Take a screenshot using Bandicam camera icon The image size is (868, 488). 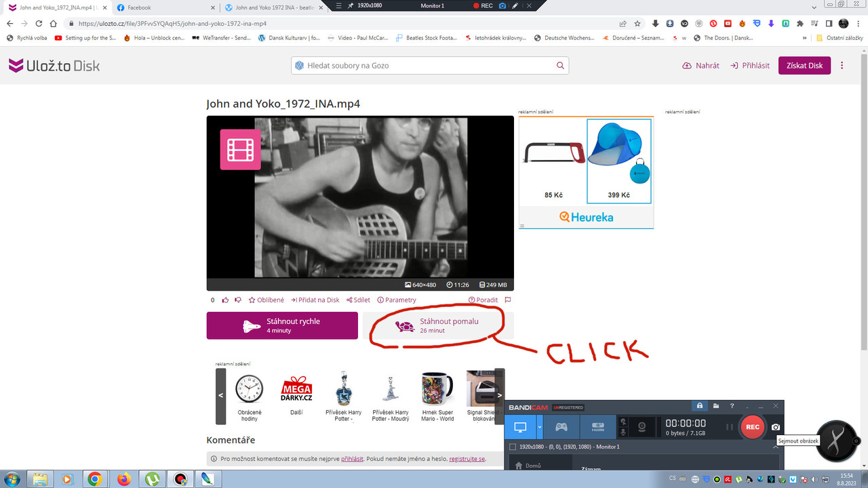pos(776,427)
